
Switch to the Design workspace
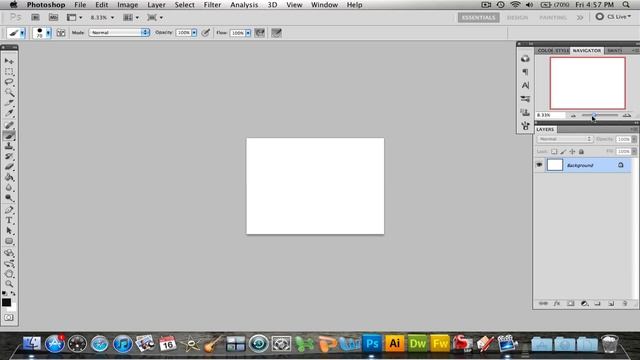click(517, 18)
